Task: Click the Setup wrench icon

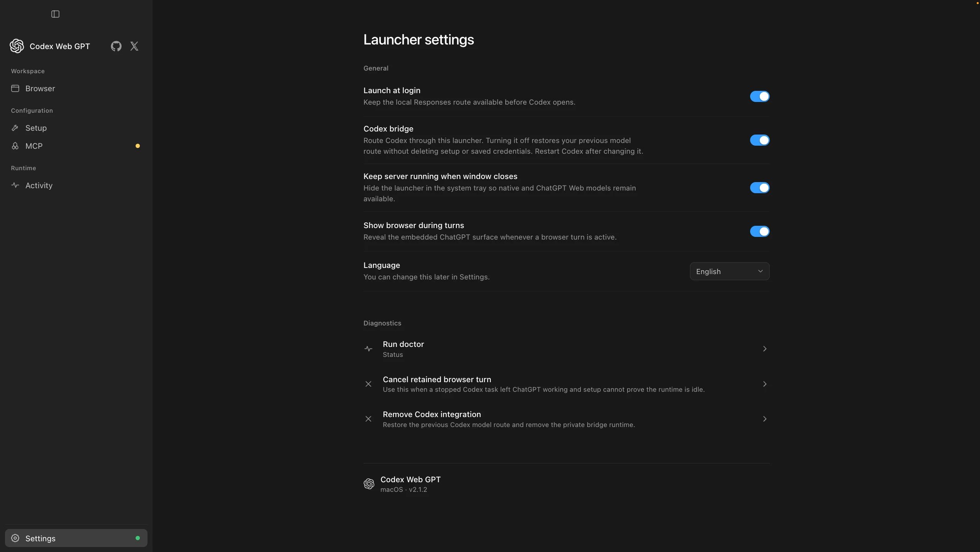Action: pyautogui.click(x=15, y=128)
